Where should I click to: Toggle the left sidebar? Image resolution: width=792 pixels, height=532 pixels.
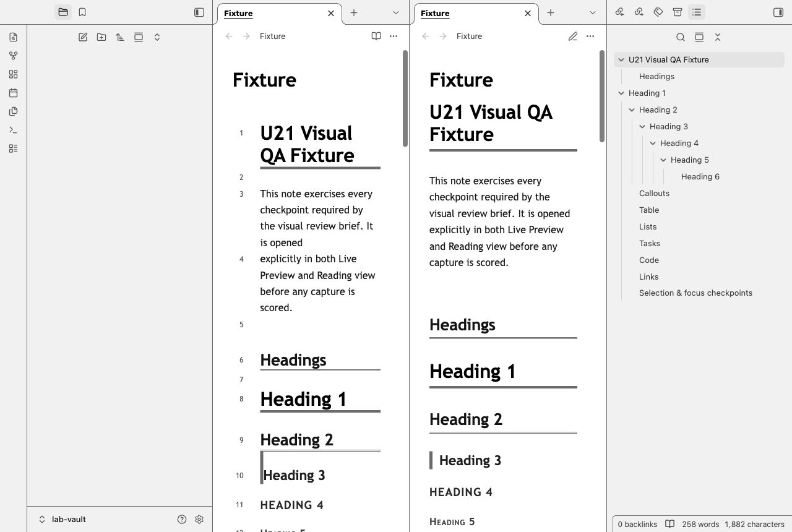(199, 12)
